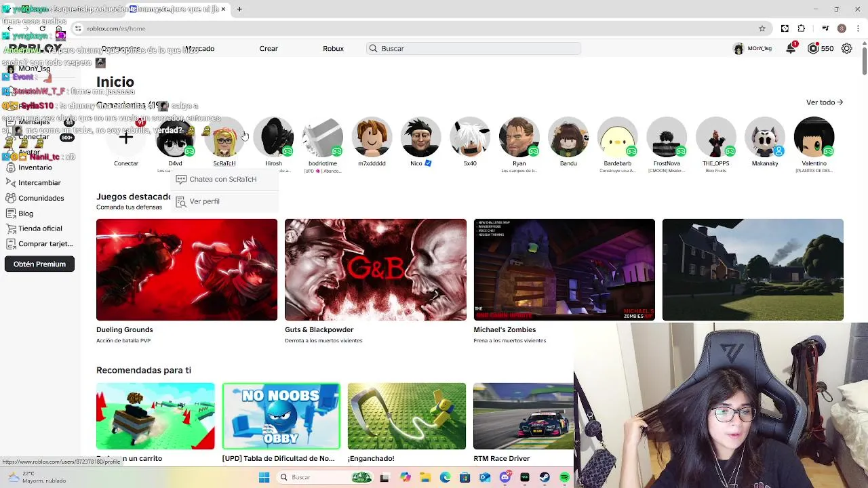Open the browser three-dot menu
Viewport: 868px width, 488px height.
click(859, 28)
